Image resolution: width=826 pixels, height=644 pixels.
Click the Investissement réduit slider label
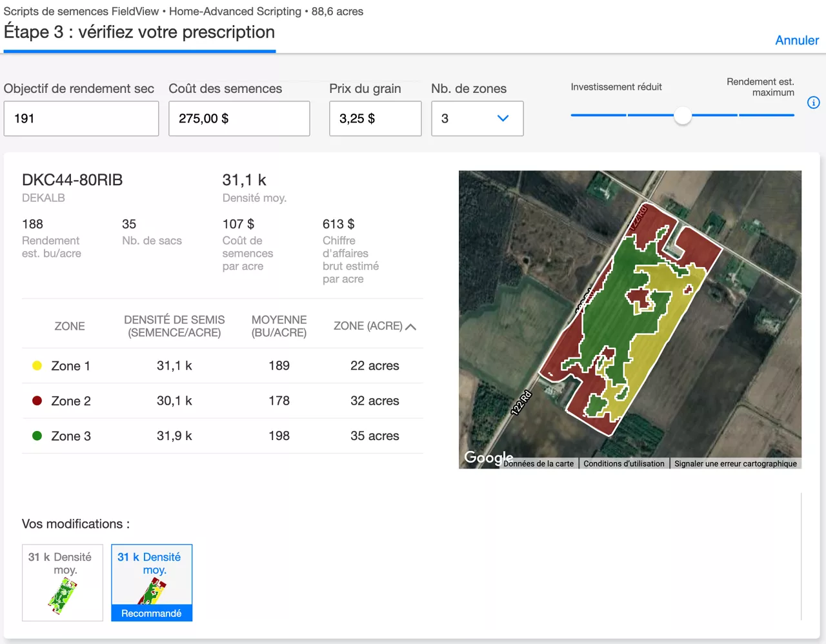pos(616,87)
